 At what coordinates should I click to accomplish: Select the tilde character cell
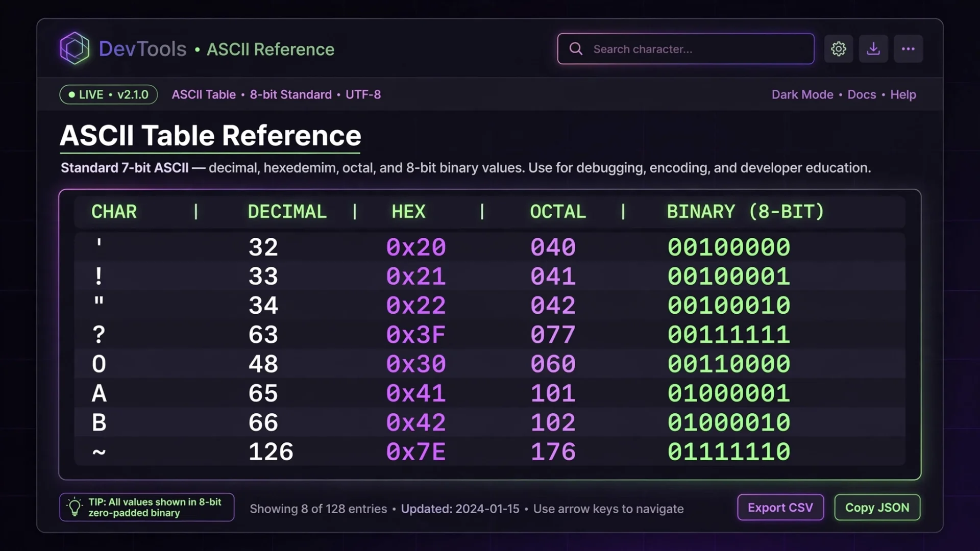pos(99,452)
